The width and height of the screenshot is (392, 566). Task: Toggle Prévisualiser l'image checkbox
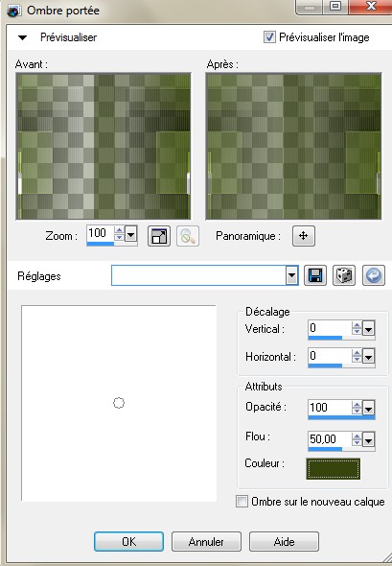[269, 36]
